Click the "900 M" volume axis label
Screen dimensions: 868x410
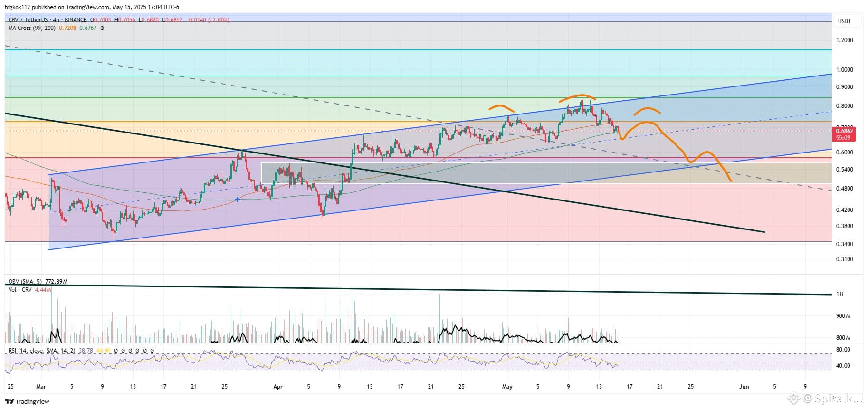click(843, 316)
